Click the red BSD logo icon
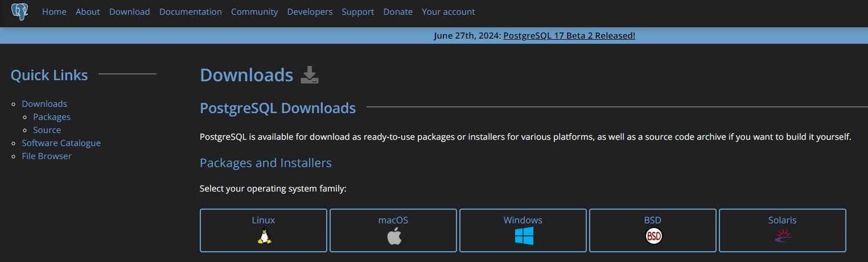The image size is (868, 262). [653, 236]
